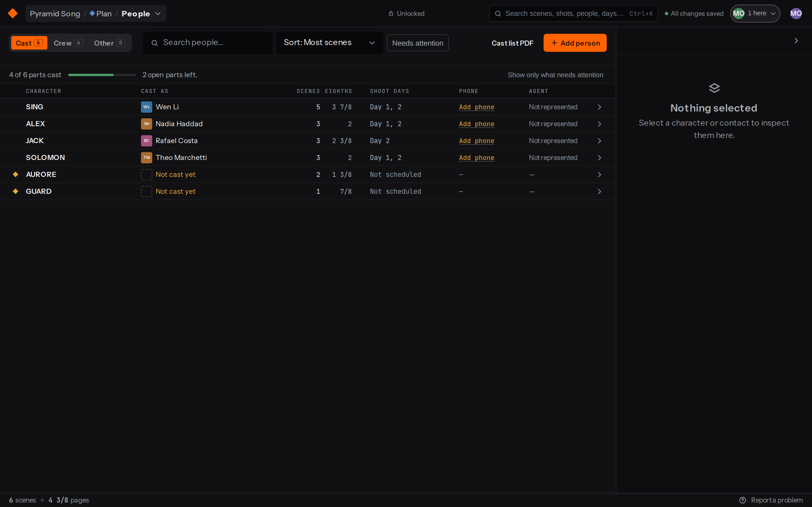Click the warning diamond beside GUARD
Screen dimensions: 812x507
(16, 191)
